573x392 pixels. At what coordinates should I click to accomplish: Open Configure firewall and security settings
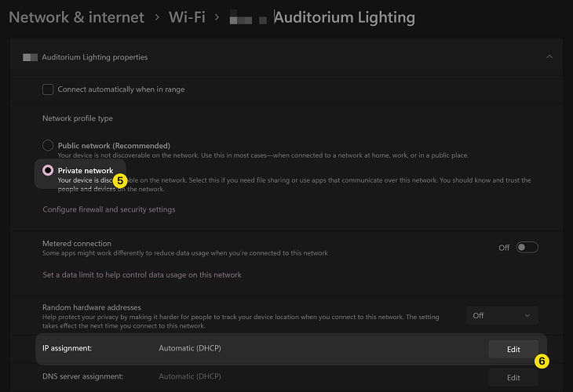(108, 209)
